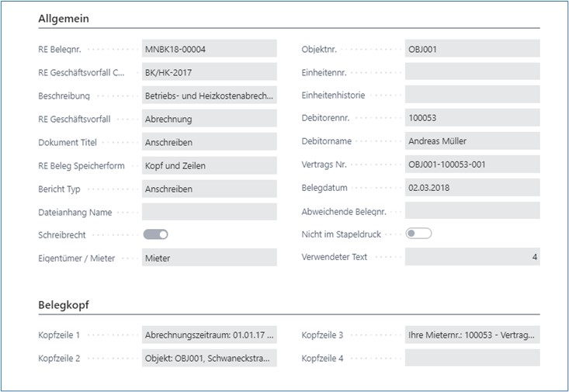Click the empty Dateianhang Name field
The image size is (569, 392).
pyautogui.click(x=209, y=212)
